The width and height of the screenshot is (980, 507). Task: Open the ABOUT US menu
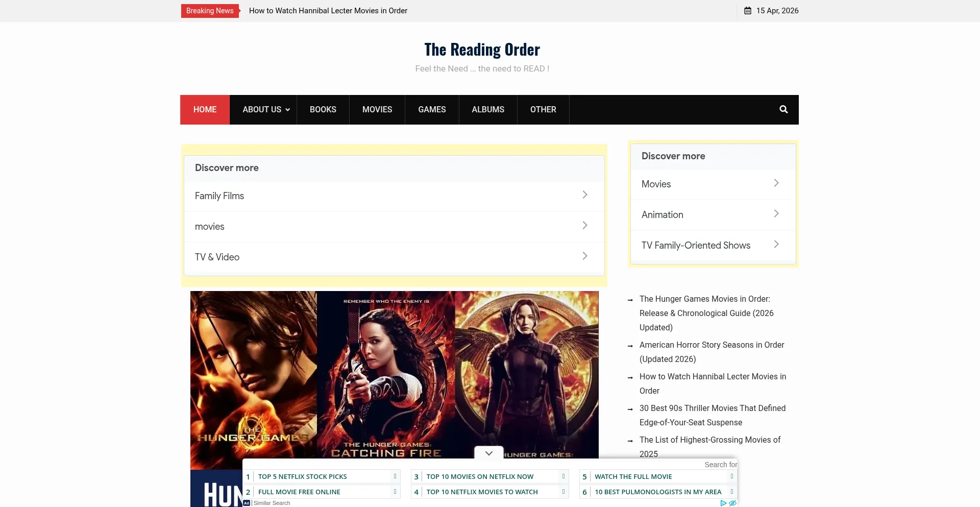tap(263, 109)
